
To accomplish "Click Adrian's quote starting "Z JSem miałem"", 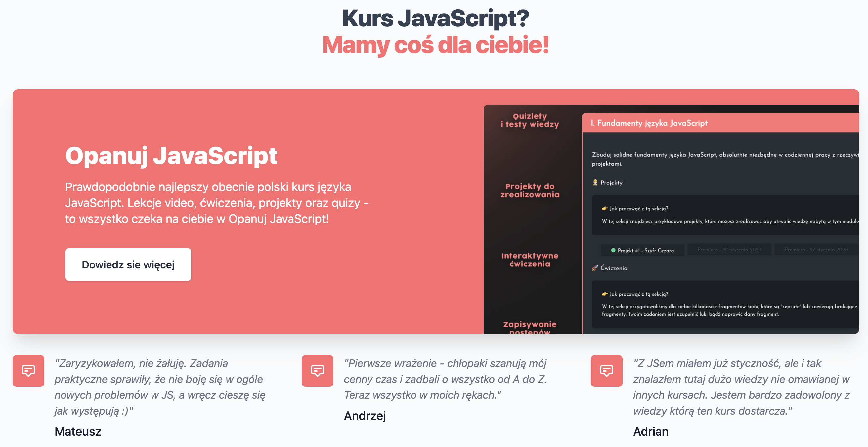I will click(x=741, y=387).
